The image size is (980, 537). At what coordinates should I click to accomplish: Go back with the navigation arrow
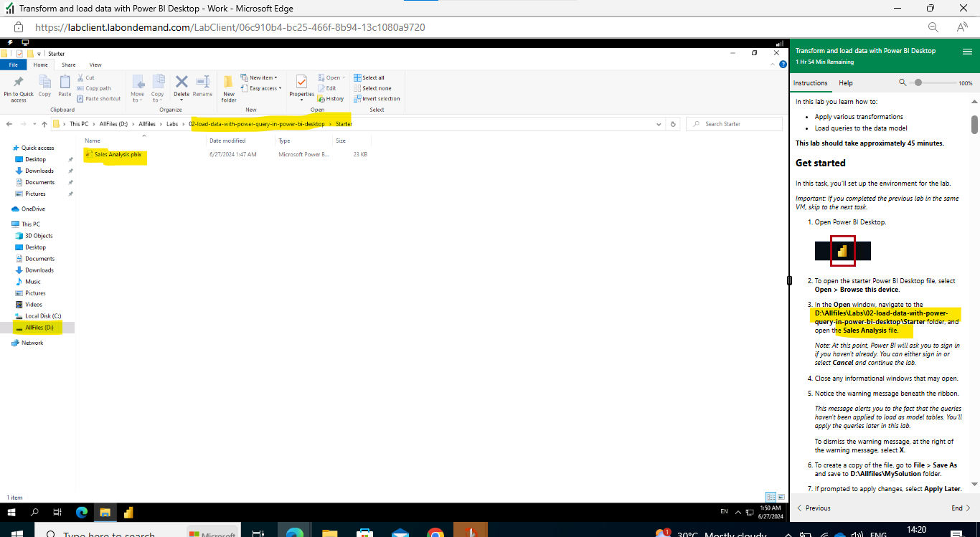(x=10, y=124)
